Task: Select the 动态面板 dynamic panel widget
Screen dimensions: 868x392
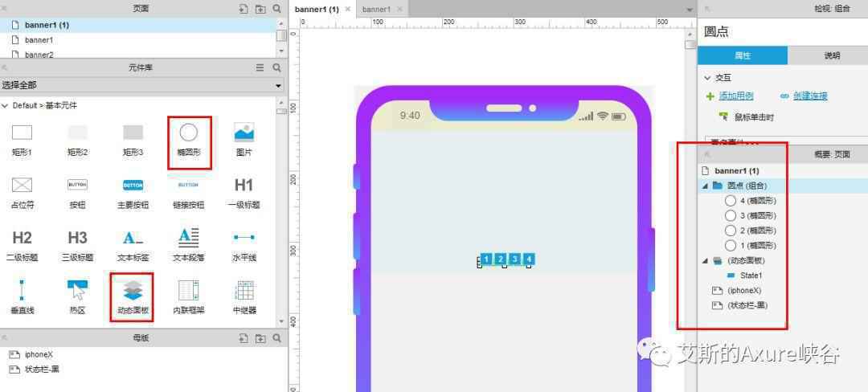Action: pos(133,297)
